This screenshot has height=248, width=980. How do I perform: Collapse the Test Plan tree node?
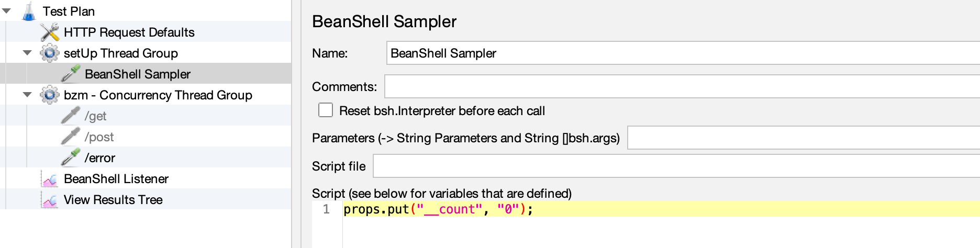[x=7, y=11]
